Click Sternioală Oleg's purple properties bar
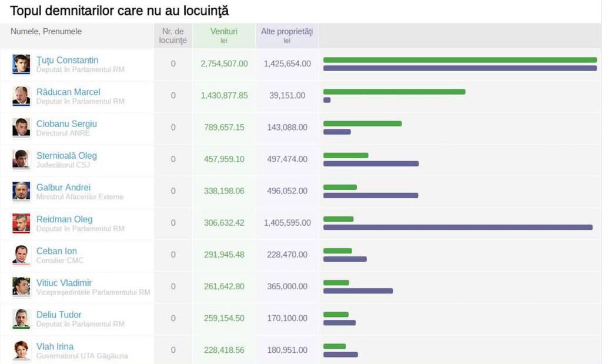 click(371, 163)
